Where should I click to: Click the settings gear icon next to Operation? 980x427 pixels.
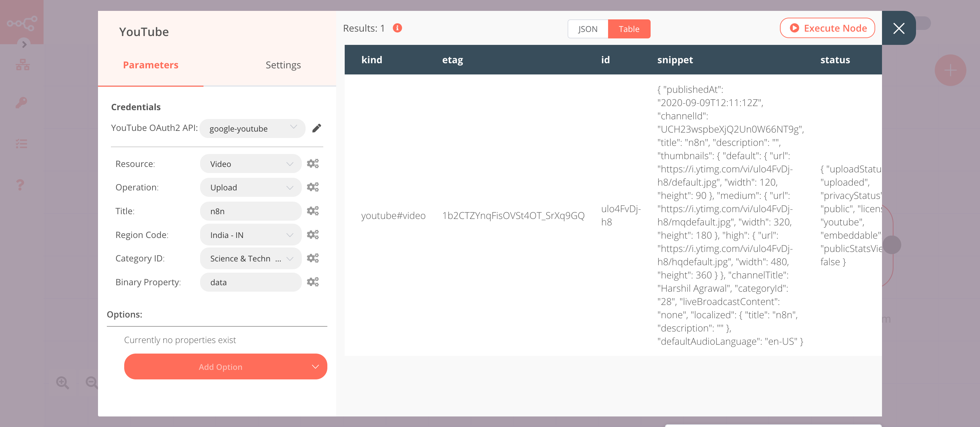(312, 187)
